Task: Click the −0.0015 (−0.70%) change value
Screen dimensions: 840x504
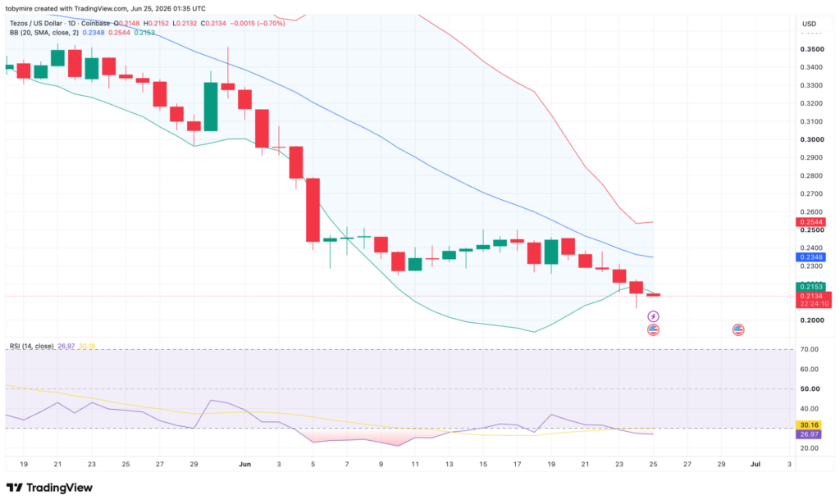Action: point(258,24)
